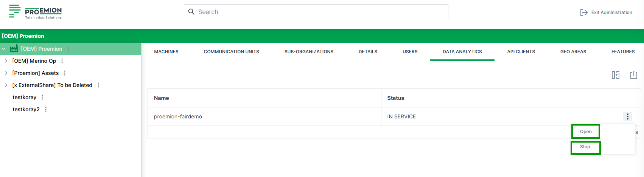Open options menu for [Proemion] Assets
The height and width of the screenshot is (177, 644).
tap(65, 73)
